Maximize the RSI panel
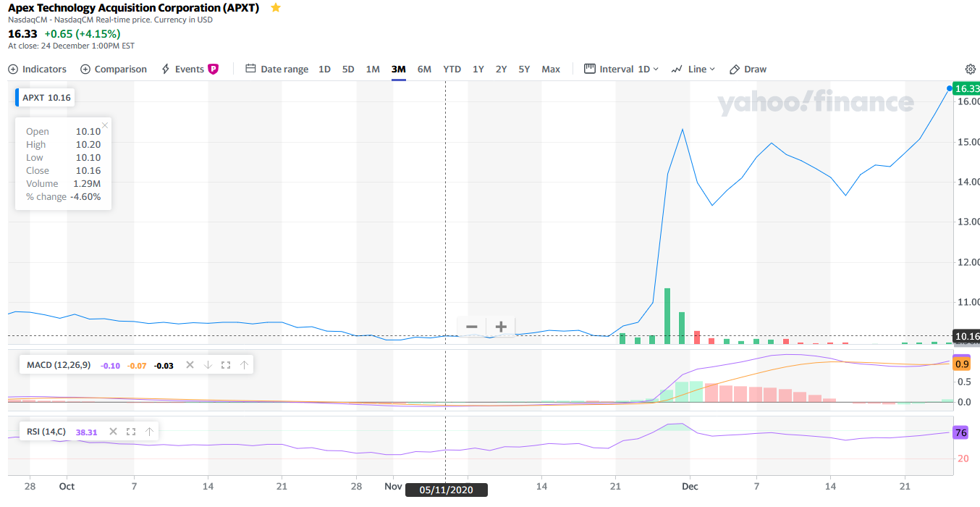This screenshot has height=507, width=980. point(131,432)
